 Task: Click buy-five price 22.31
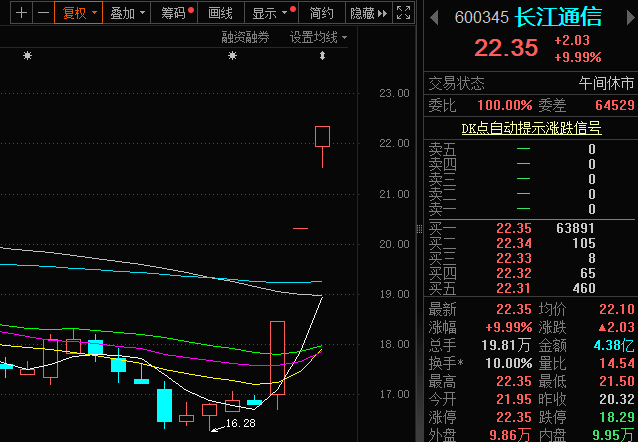[514, 288]
